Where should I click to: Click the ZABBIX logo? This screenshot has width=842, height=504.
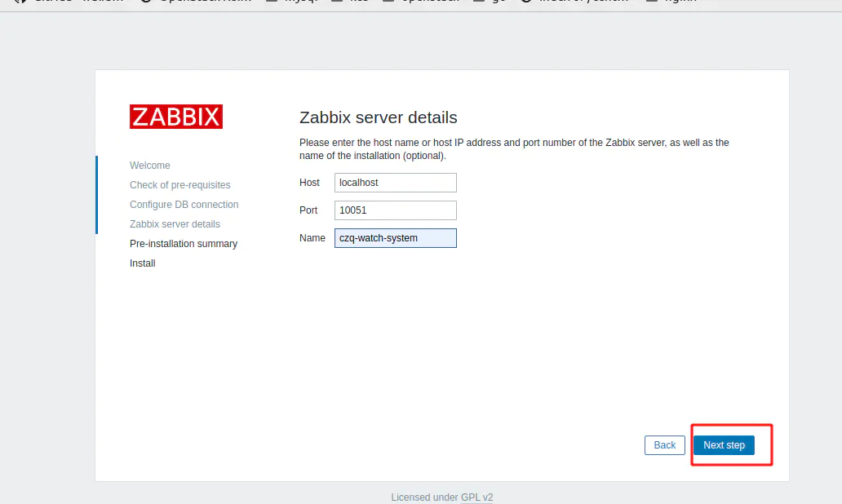pos(176,117)
